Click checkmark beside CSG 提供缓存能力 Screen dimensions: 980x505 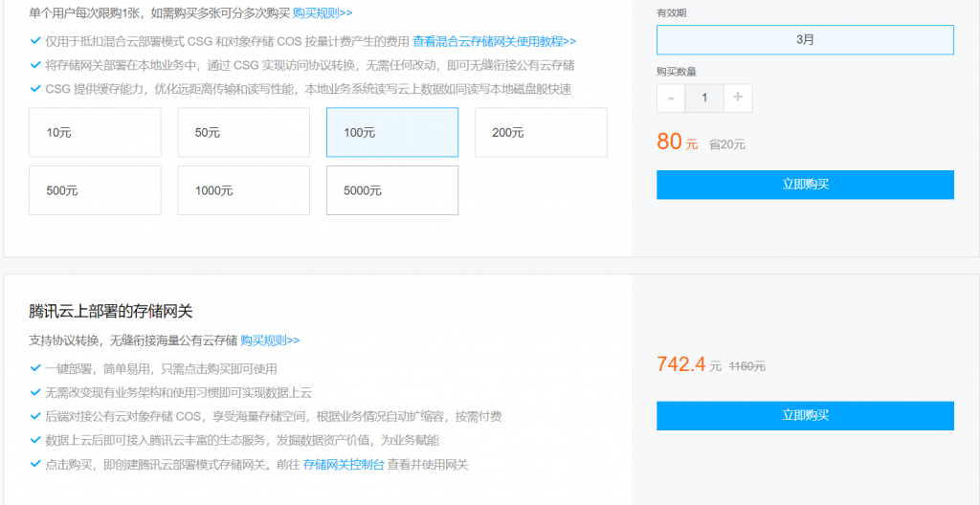click(35, 89)
